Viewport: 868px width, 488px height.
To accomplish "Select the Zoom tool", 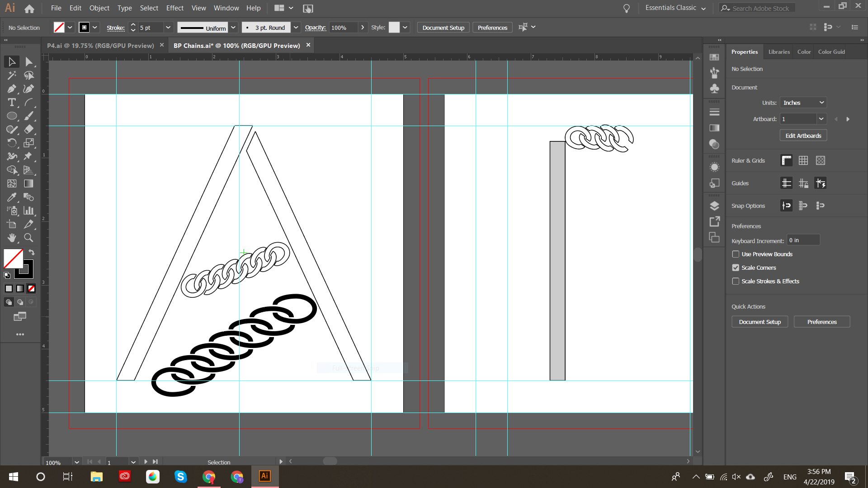I will coord(28,238).
